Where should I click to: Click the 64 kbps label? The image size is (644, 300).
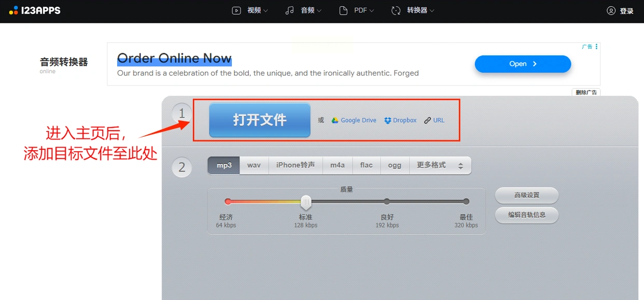pyautogui.click(x=226, y=225)
